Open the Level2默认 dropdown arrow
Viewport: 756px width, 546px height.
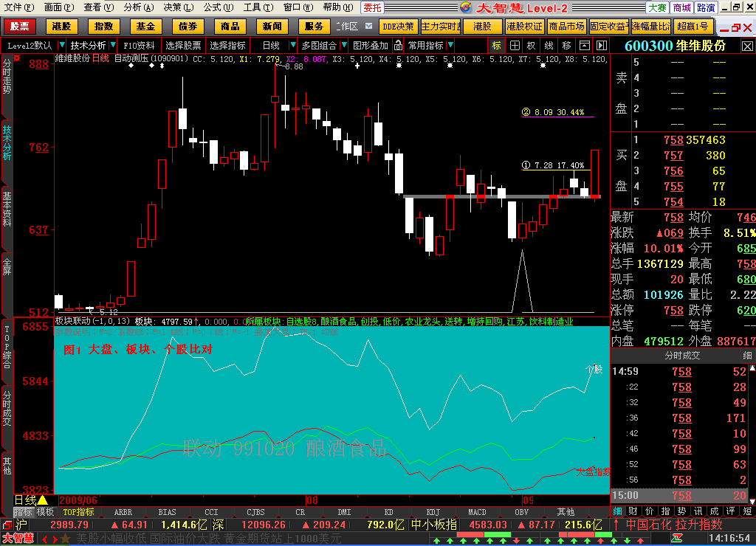[61, 45]
